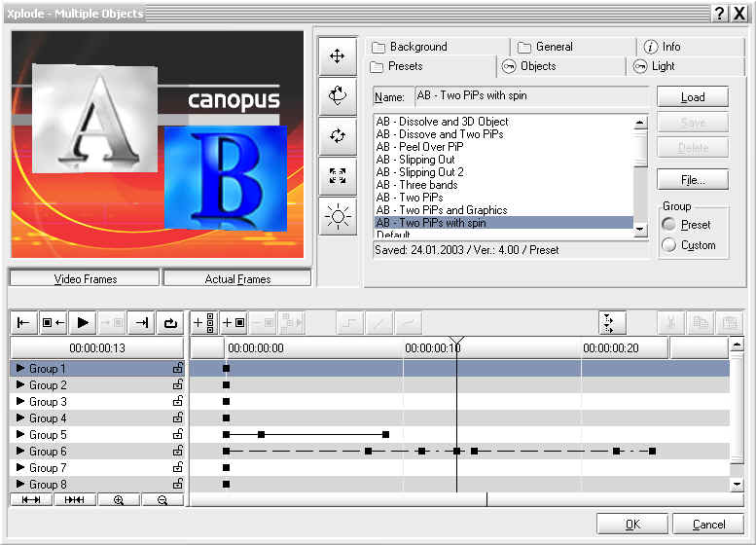Toggle lock icon for Group 4
The image size is (756, 545).
pos(177,418)
